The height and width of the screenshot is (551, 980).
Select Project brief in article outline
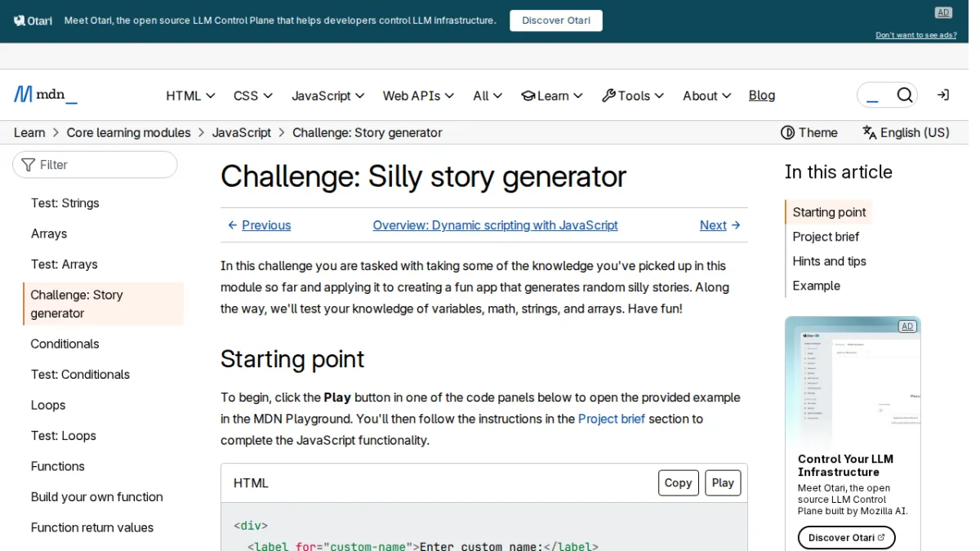(826, 237)
